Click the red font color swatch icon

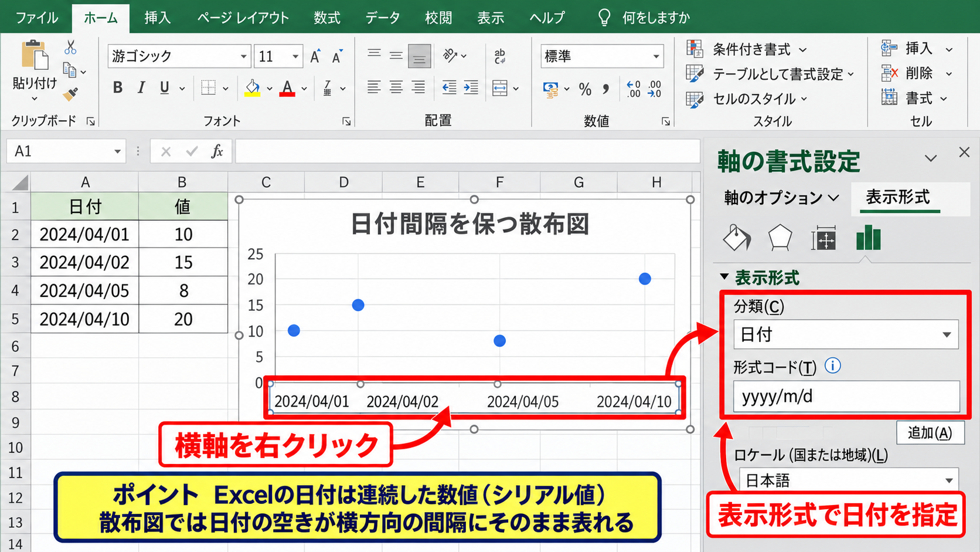(x=287, y=89)
